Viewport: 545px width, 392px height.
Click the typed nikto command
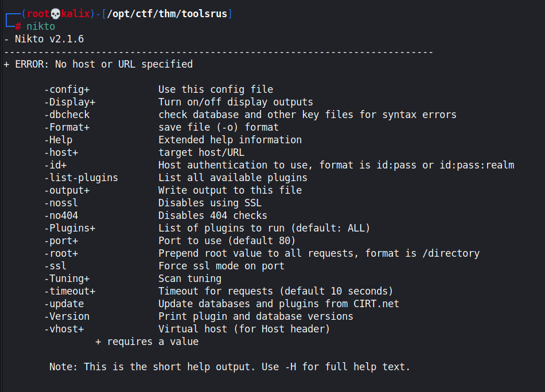(41, 26)
